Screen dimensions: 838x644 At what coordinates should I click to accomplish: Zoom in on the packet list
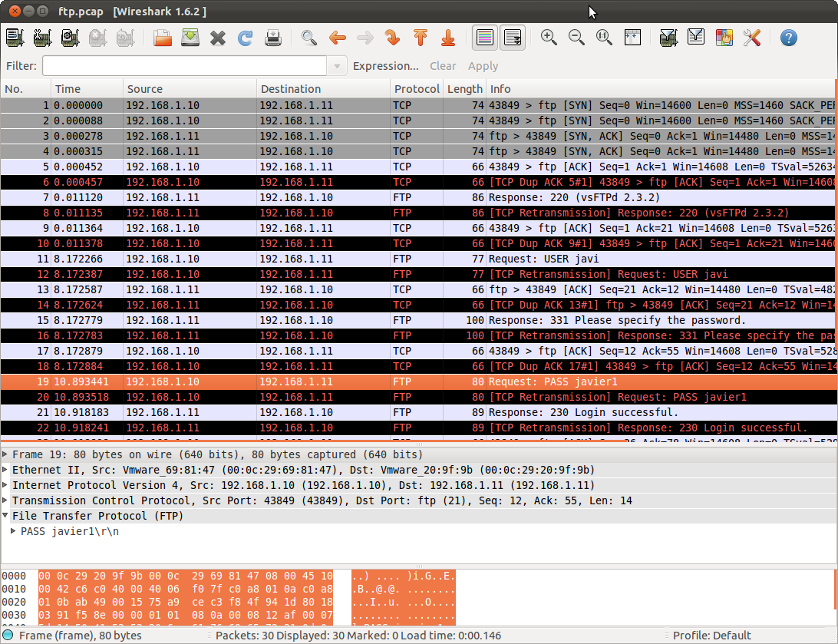point(549,37)
